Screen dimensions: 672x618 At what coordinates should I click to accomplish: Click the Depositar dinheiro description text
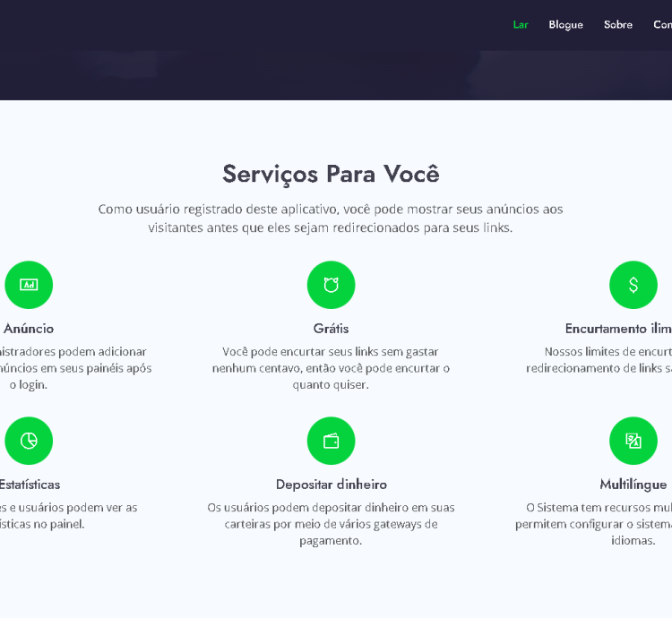331,524
